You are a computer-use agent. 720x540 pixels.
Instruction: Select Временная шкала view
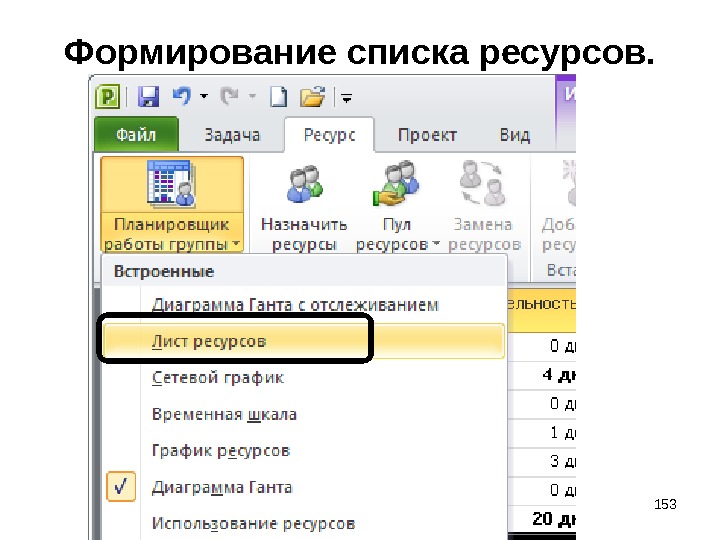(x=304, y=414)
